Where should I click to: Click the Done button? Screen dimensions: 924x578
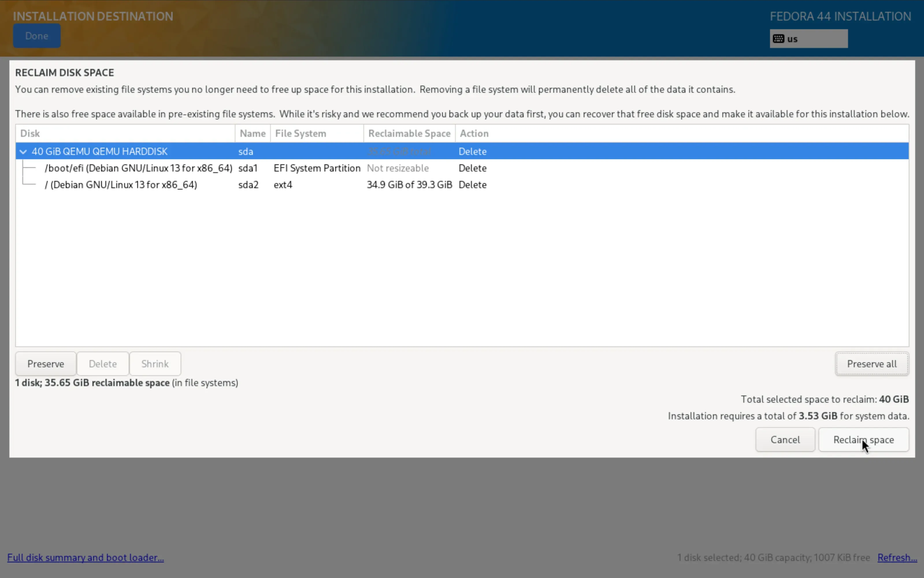[37, 36]
